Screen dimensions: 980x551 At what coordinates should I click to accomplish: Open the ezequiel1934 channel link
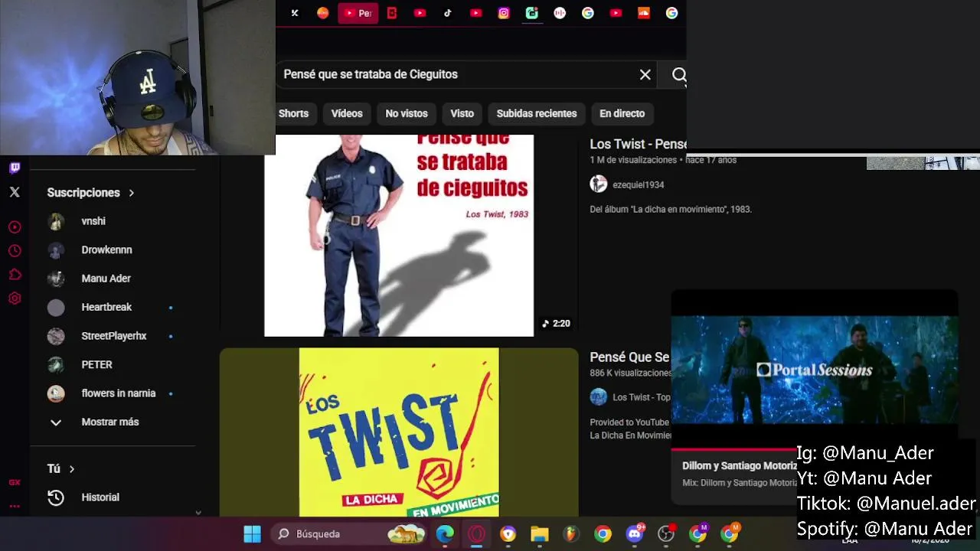(638, 184)
